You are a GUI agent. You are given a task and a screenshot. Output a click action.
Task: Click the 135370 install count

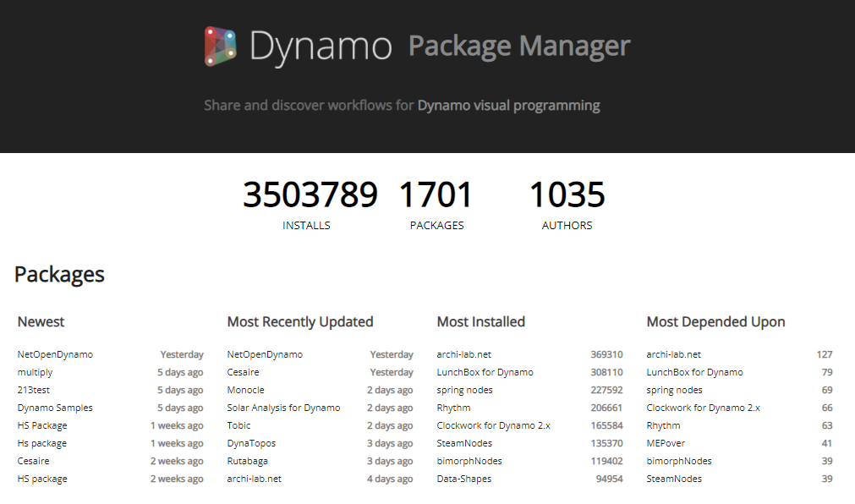pyautogui.click(x=607, y=443)
